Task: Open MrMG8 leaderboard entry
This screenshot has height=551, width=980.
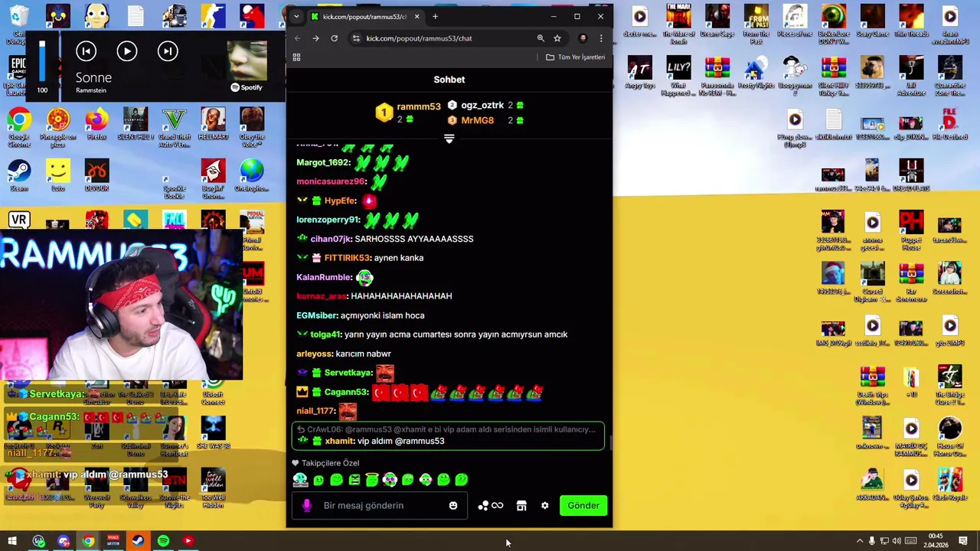Action: (x=485, y=120)
